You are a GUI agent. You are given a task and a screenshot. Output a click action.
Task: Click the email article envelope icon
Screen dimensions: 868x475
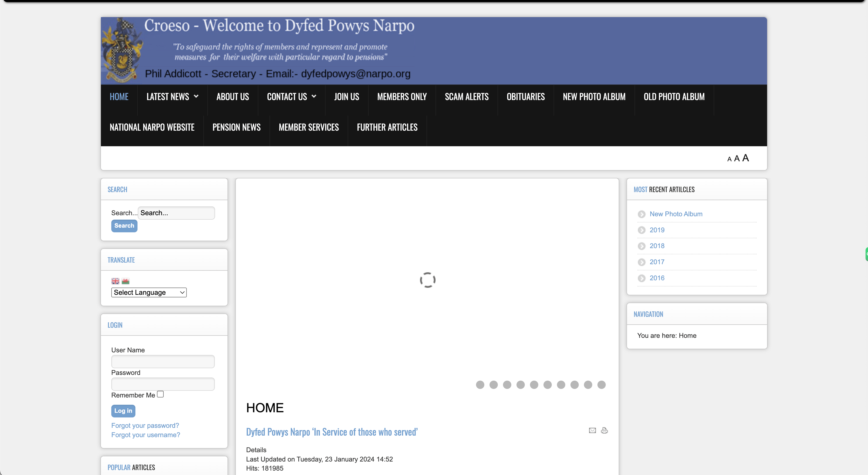coord(592,430)
